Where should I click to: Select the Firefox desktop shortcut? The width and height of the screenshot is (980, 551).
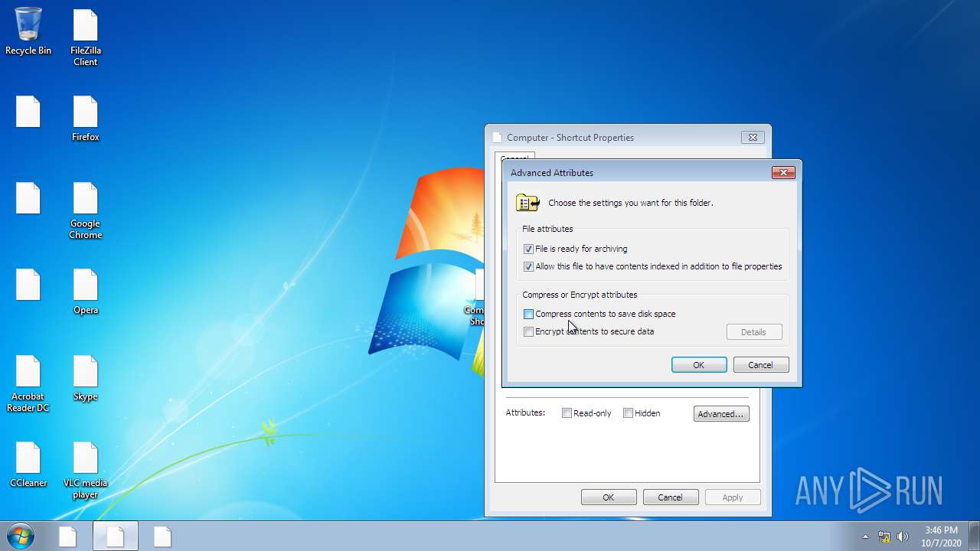(x=86, y=119)
